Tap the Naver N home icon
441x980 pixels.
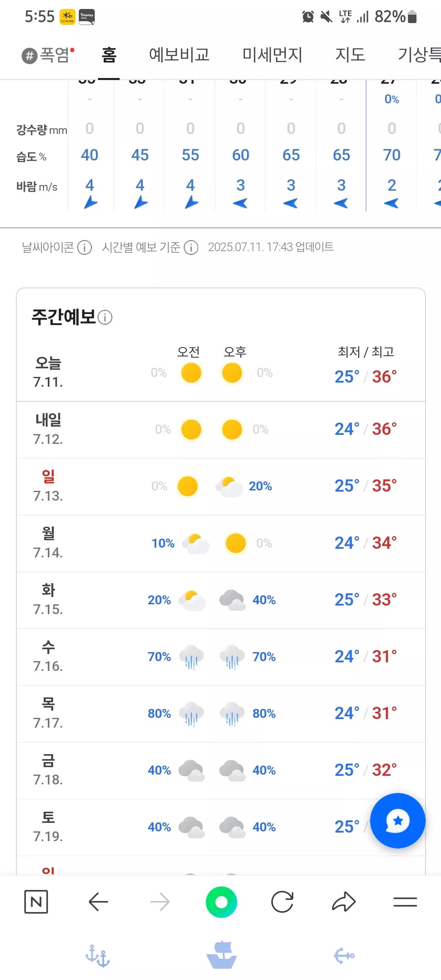36,902
